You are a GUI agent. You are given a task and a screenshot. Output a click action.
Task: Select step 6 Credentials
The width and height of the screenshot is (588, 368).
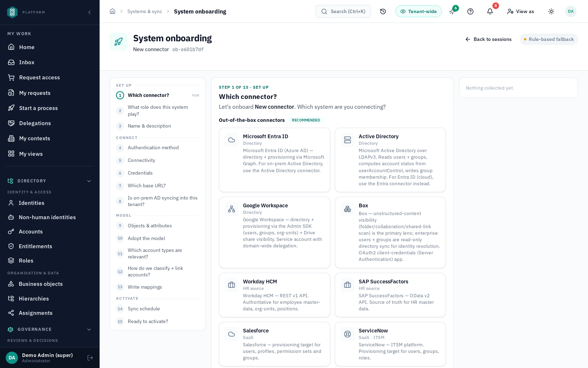157,173
